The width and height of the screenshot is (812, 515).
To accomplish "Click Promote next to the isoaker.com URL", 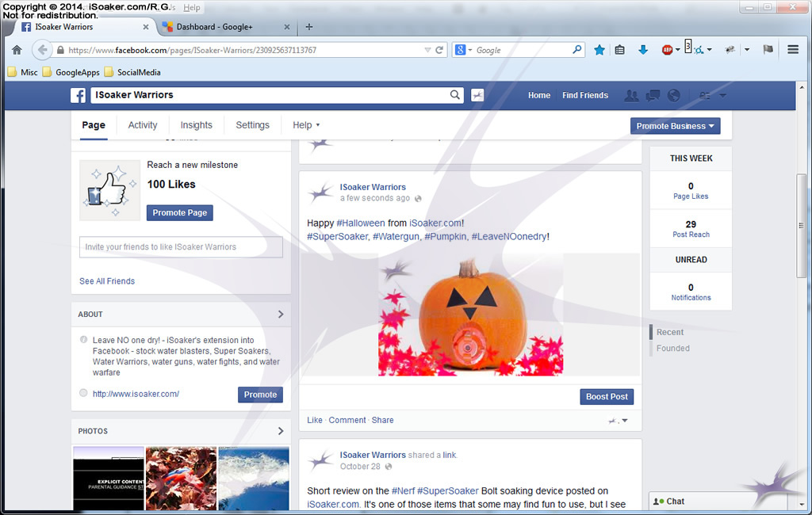I will pyautogui.click(x=260, y=395).
